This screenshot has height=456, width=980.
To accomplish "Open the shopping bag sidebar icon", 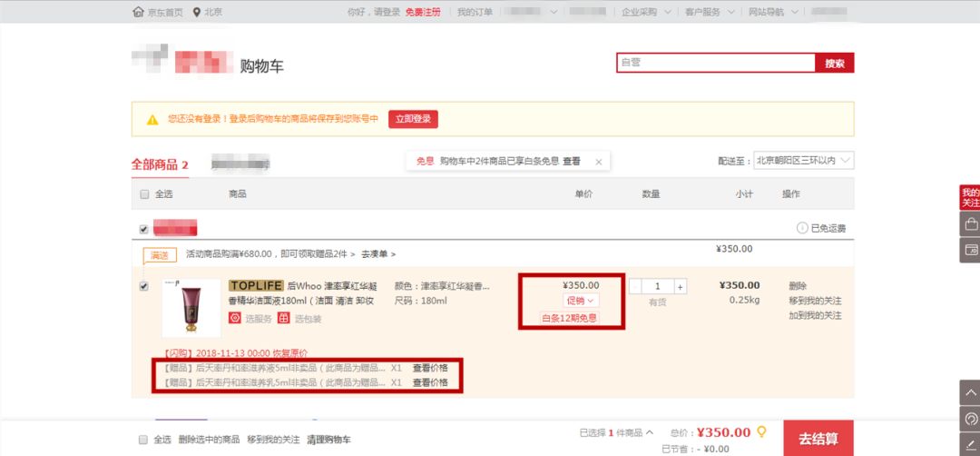I will [x=971, y=223].
